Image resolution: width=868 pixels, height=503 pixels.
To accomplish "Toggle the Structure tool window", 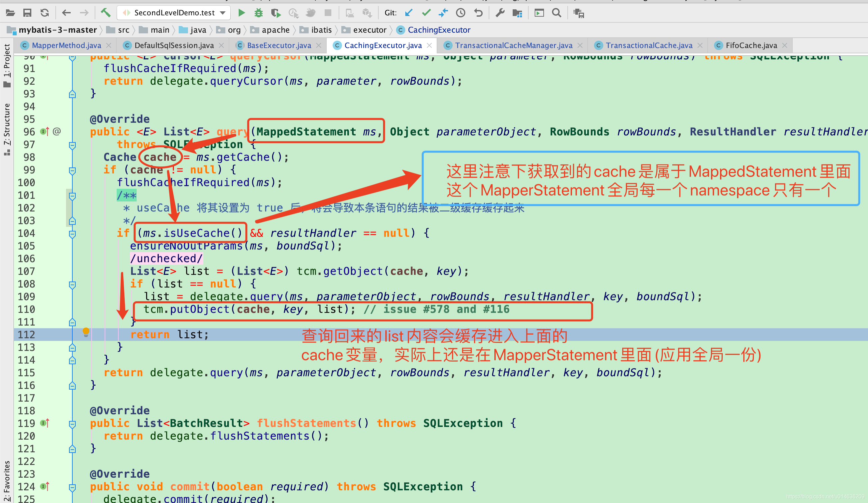I will click(7, 129).
